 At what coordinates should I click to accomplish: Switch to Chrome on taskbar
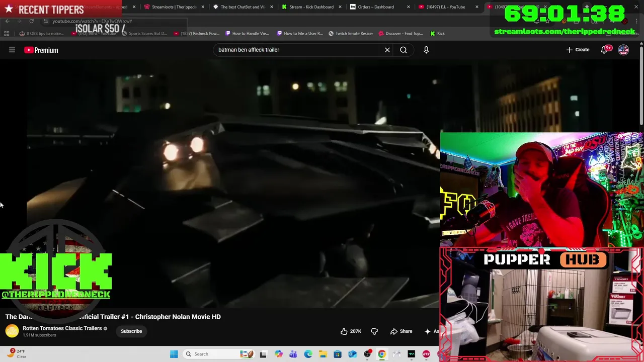[x=382, y=354]
